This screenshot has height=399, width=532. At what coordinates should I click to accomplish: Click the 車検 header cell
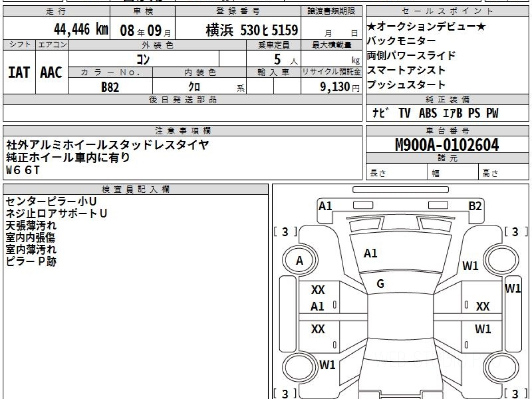tap(142, 12)
